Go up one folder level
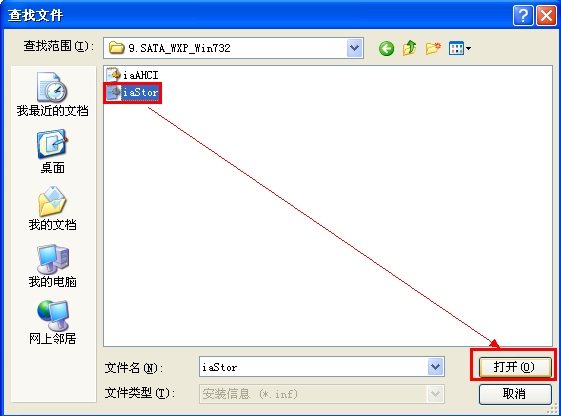The image size is (561, 416). tap(410, 48)
